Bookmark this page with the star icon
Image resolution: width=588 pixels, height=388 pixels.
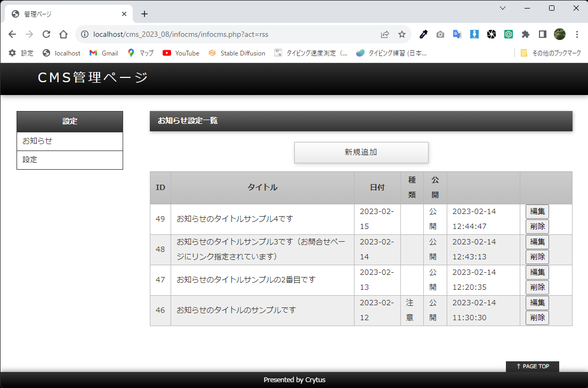[x=402, y=34]
